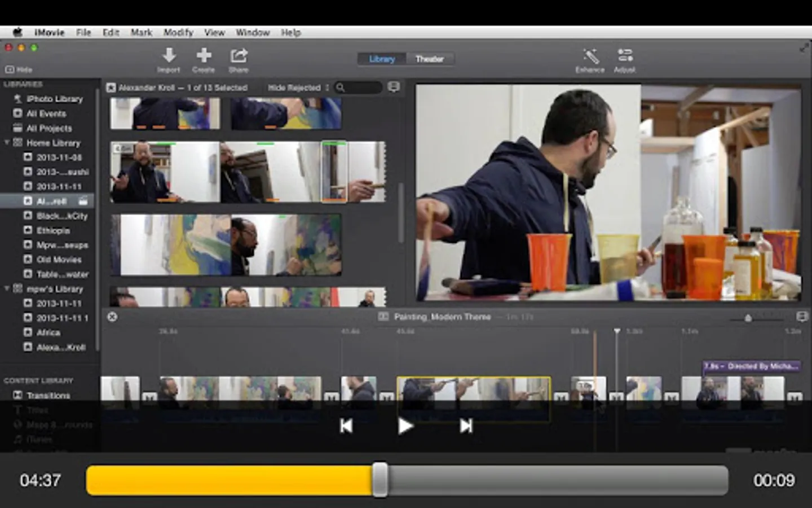The height and width of the screenshot is (508, 812).
Task: Select Transitions in Content Library
Action: (x=48, y=395)
